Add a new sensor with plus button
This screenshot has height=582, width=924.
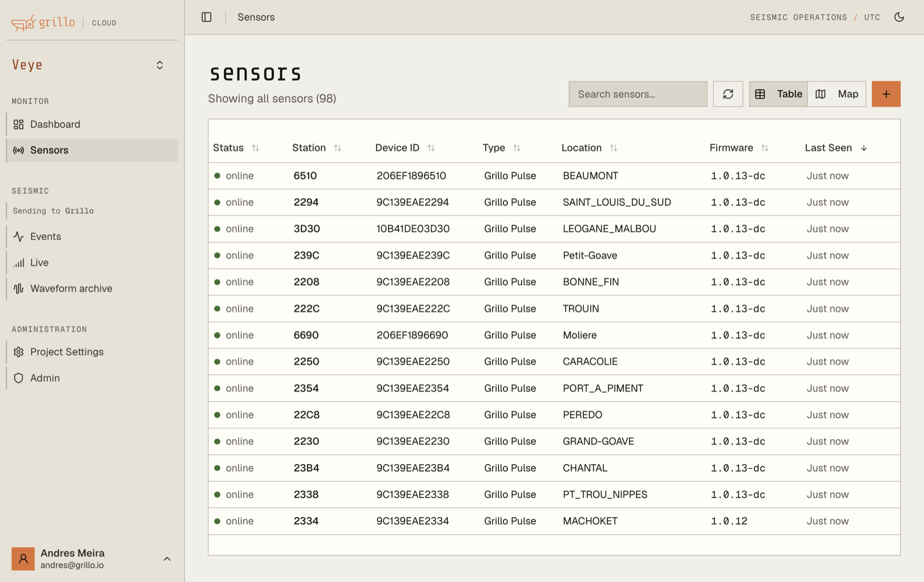[x=886, y=94]
